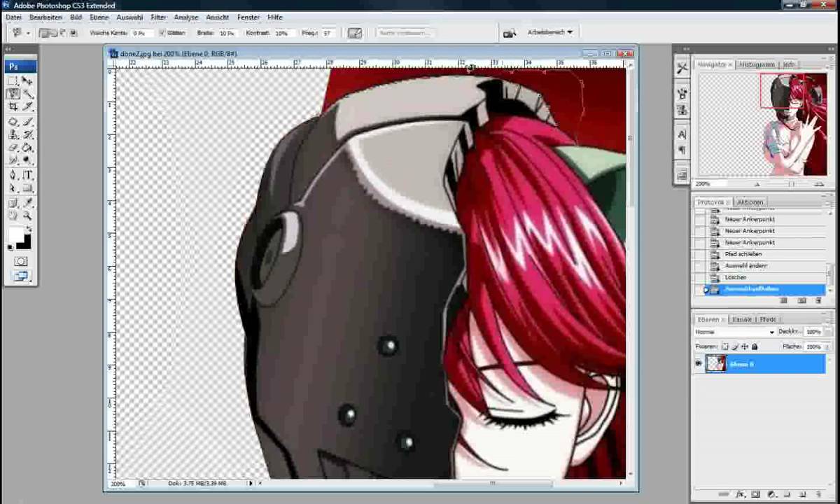840x504 pixels.
Task: Expand the document status bar info arrow
Action: 251,483
